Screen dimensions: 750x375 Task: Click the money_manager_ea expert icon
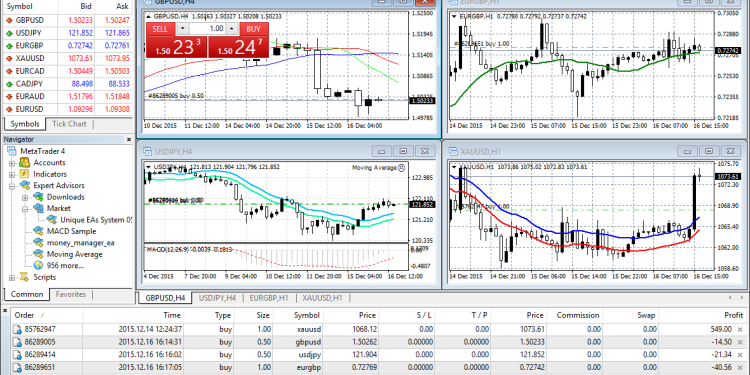coord(38,243)
